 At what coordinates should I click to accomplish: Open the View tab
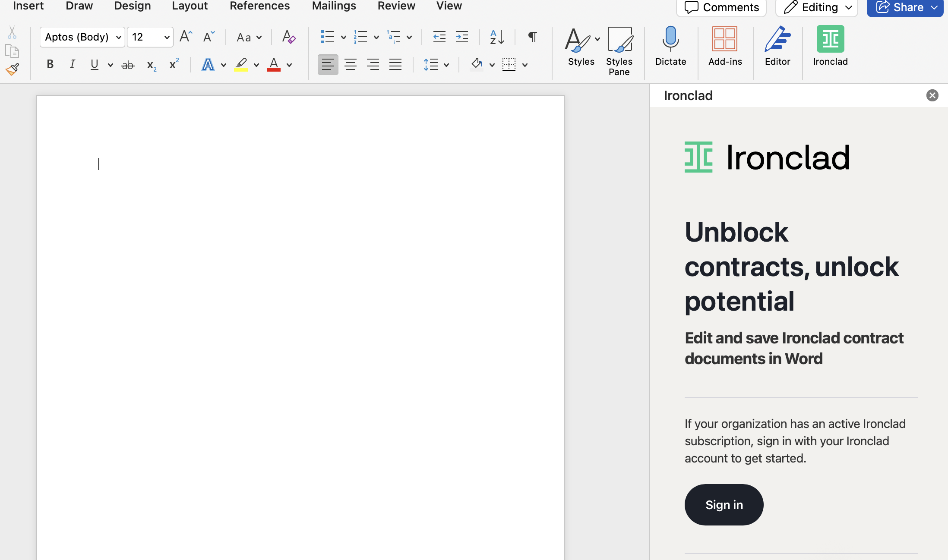pyautogui.click(x=449, y=6)
